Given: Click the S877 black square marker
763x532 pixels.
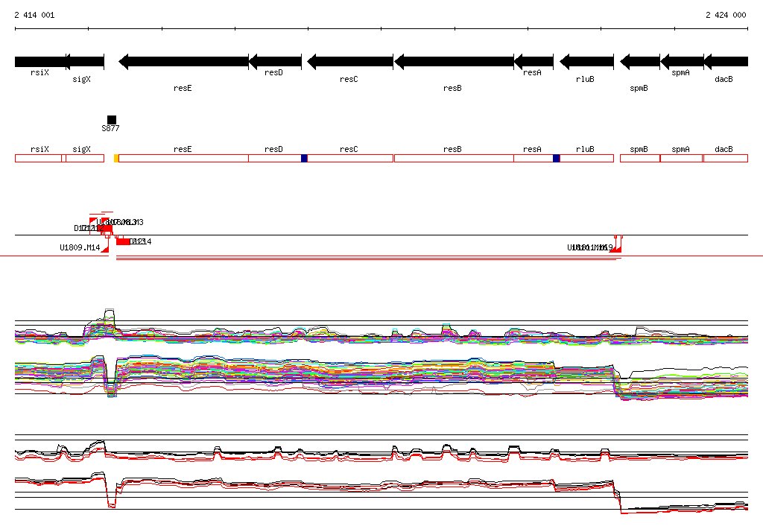Looking at the screenshot, I should coord(112,120).
